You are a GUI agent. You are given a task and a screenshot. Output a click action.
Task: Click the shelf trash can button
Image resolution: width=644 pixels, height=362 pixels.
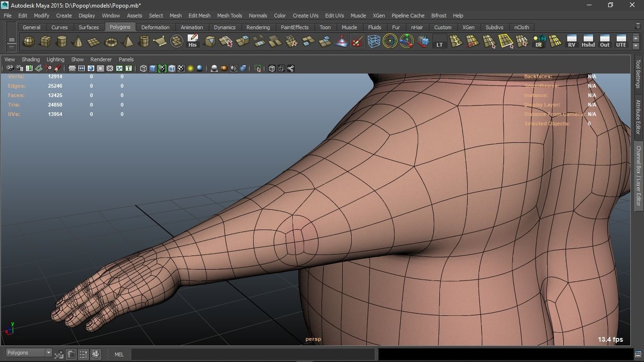tap(638, 26)
